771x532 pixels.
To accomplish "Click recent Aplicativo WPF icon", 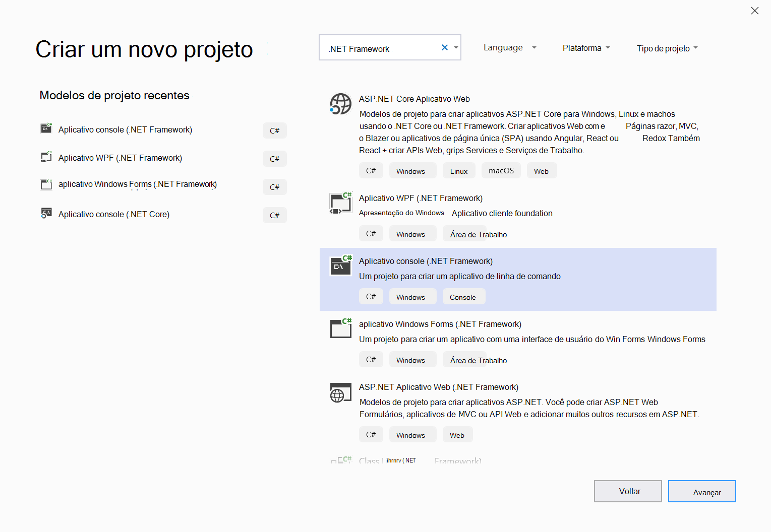I will click(46, 157).
